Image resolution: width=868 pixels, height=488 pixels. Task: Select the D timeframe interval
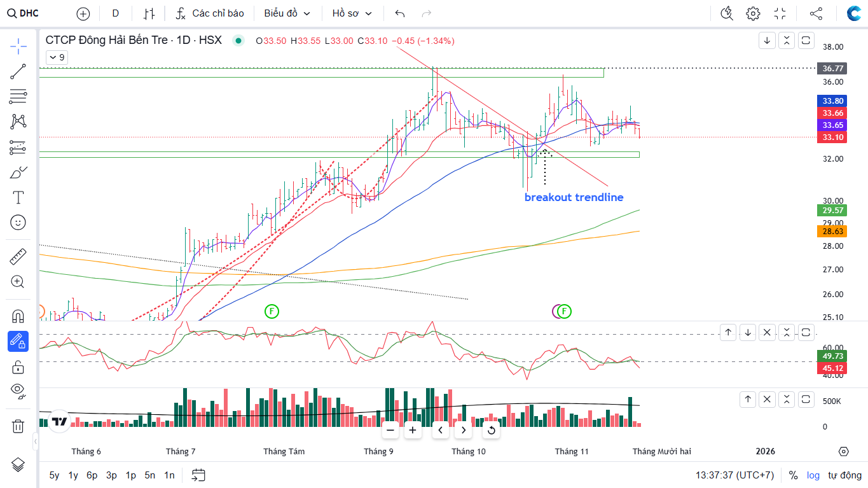[115, 13]
